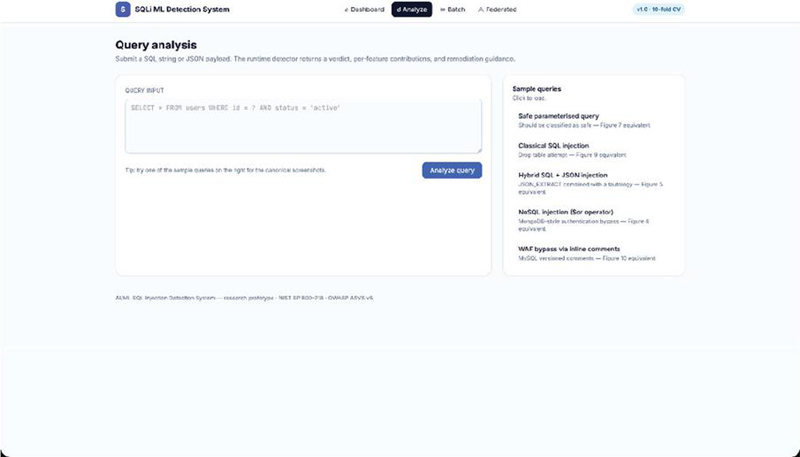Load the WAF bypass via inline comments sample
Screen dimensions: 800x457
pos(594,253)
